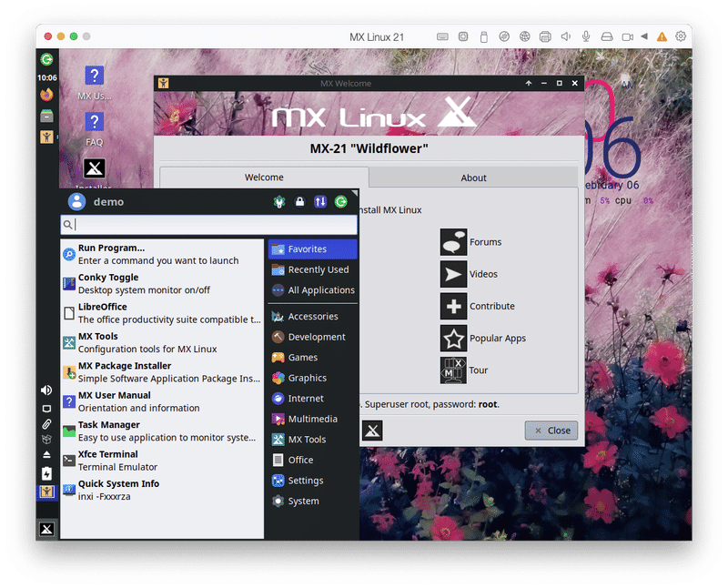Open settings manager icon in menu header
Screen dimensions: 728x588
coord(279,201)
